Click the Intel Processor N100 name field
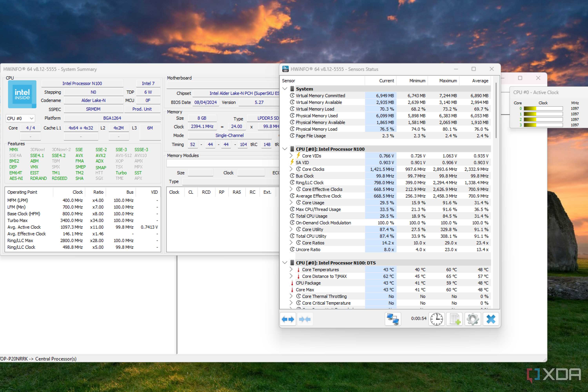Viewport: 588px width, 392px height. tap(82, 83)
